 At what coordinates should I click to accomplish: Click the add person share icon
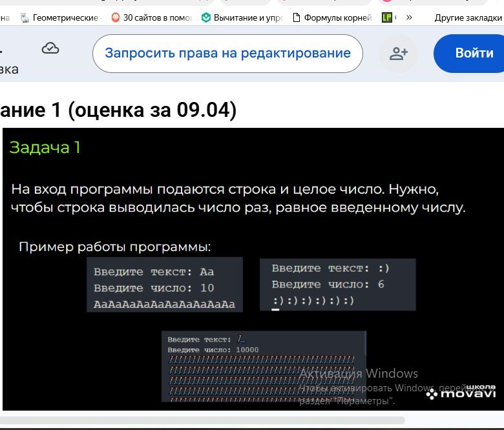(x=399, y=54)
